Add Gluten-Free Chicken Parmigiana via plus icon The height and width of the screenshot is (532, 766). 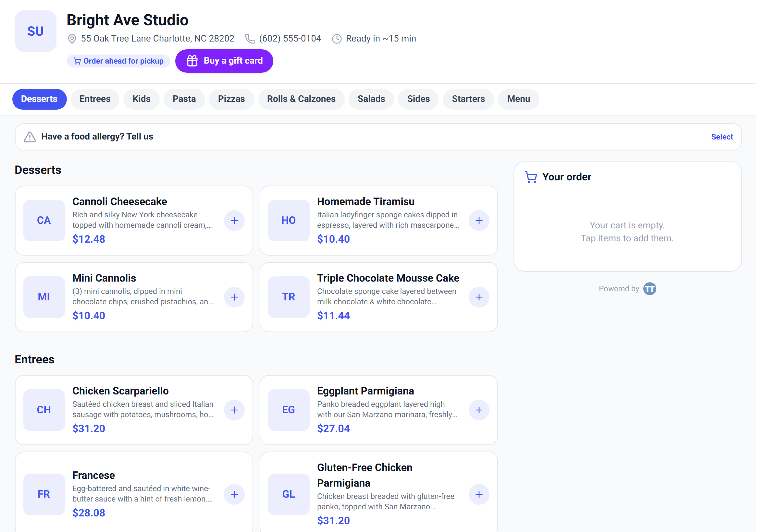pos(478,494)
